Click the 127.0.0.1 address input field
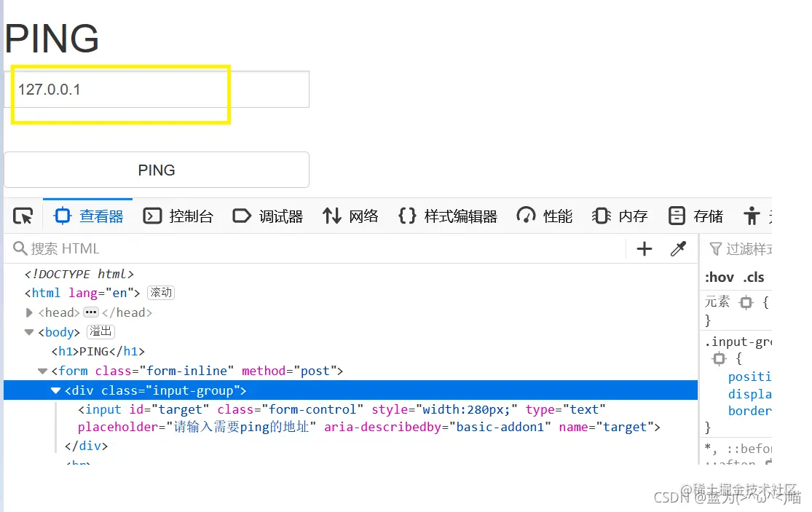The image size is (812, 512). (157, 90)
